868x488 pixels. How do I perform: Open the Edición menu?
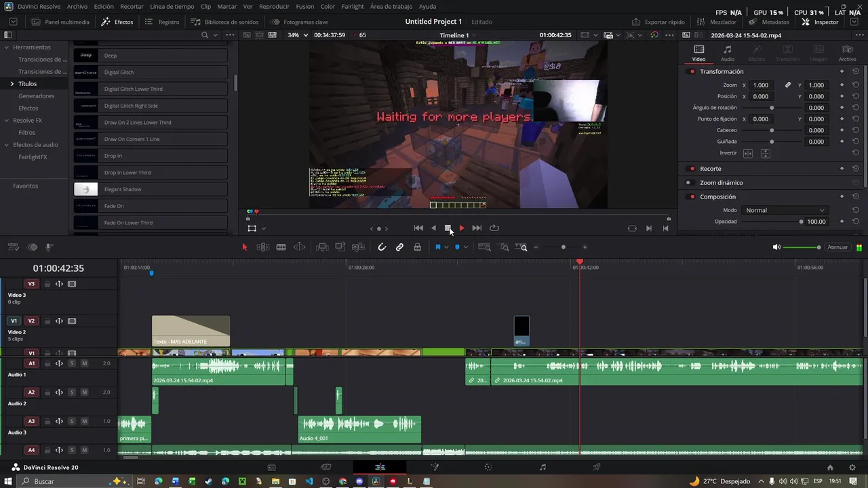click(x=104, y=6)
